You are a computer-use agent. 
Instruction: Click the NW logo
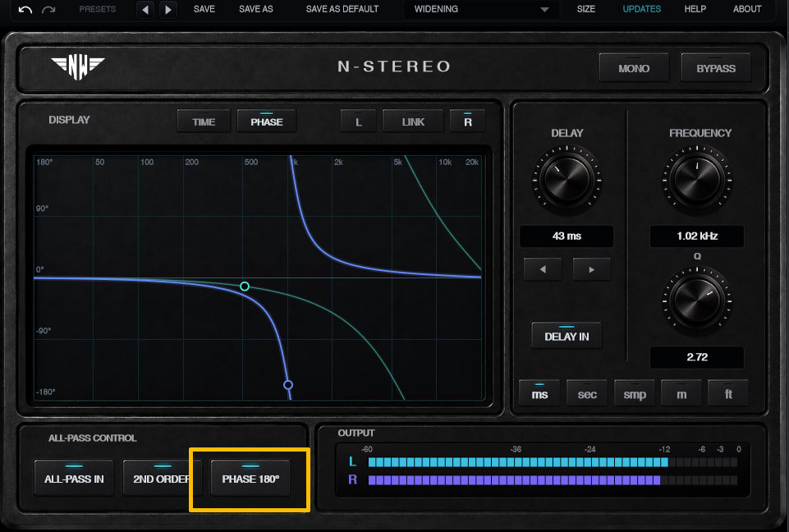pyautogui.click(x=77, y=67)
